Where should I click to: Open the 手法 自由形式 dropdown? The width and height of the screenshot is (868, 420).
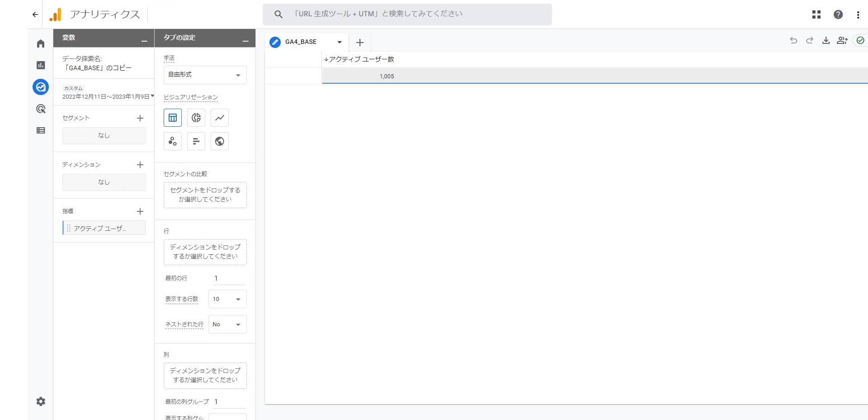pos(205,75)
